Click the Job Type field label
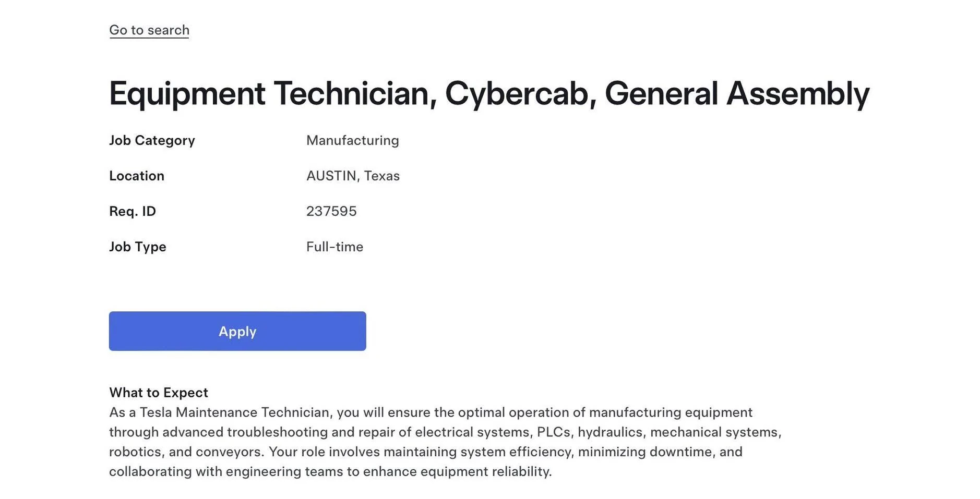The image size is (980, 499). coord(138,246)
